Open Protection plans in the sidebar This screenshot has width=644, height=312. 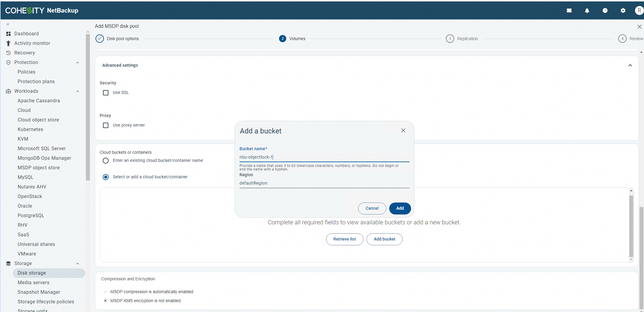tap(36, 82)
